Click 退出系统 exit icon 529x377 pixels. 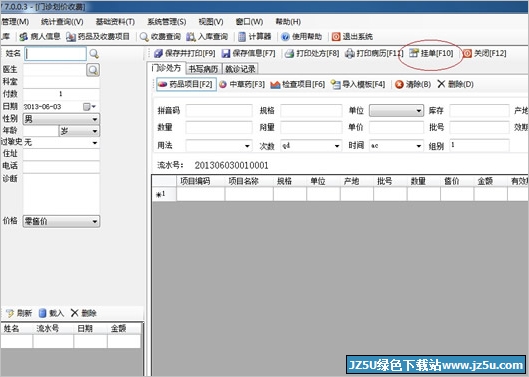pos(336,36)
